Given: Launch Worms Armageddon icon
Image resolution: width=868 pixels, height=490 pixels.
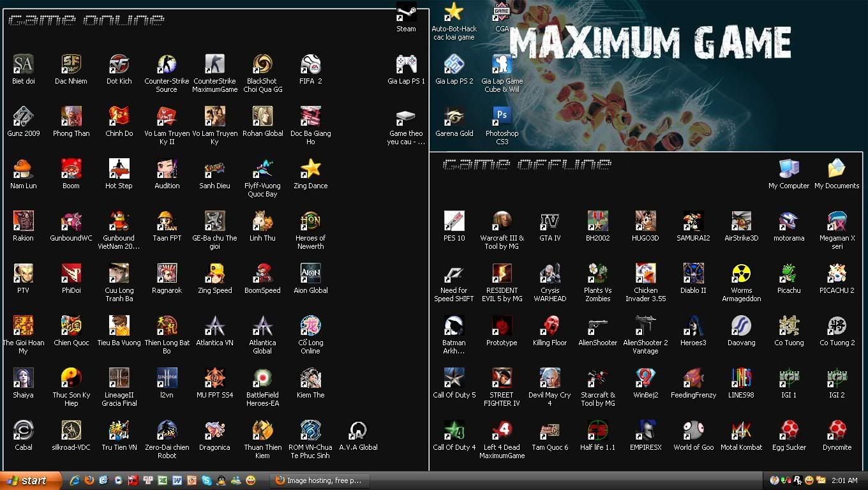Looking at the screenshot, I should (x=741, y=274).
